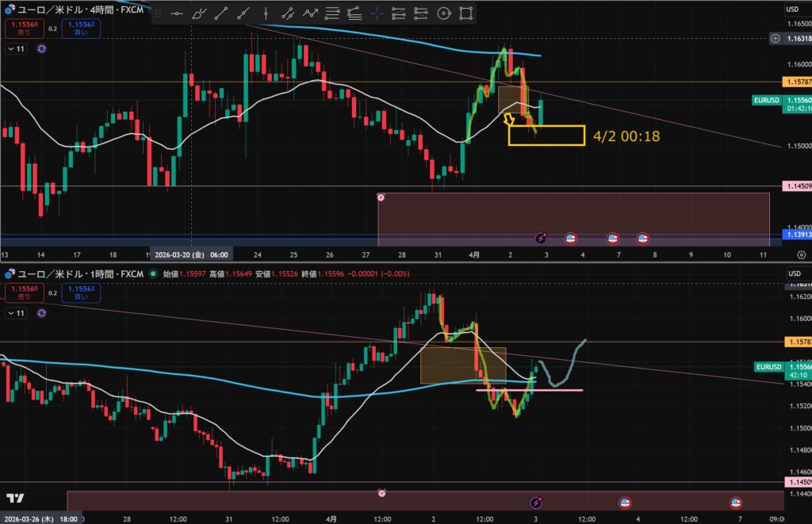Select the vertical line tool
Viewport: 812px width, 524px height.
coord(266,13)
